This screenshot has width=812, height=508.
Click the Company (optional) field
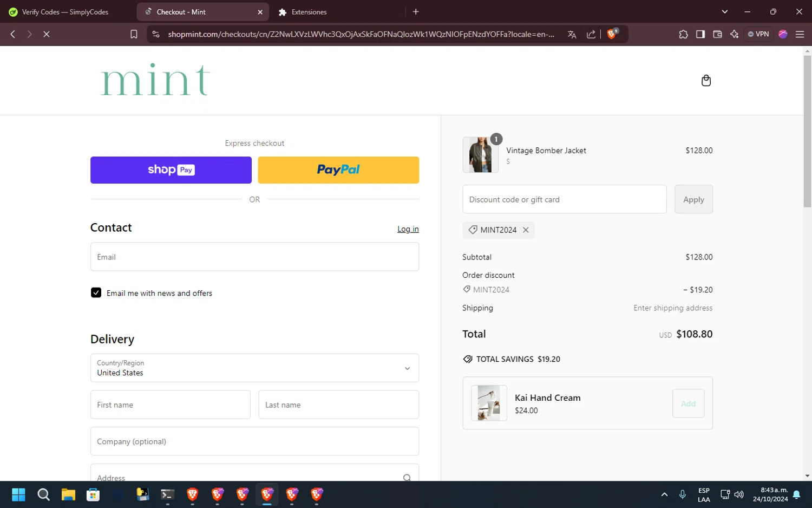(x=254, y=441)
